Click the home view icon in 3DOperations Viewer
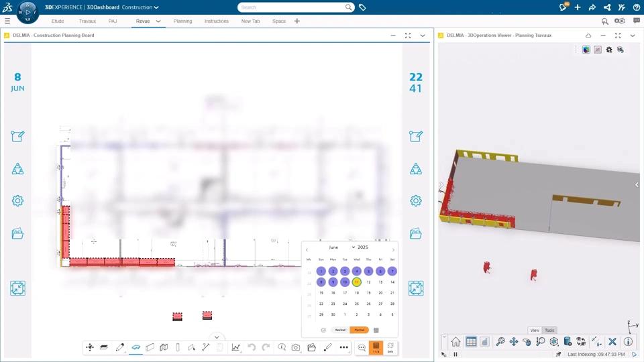Image resolution: width=644 pixels, height=362 pixels. pyautogui.click(x=455, y=341)
